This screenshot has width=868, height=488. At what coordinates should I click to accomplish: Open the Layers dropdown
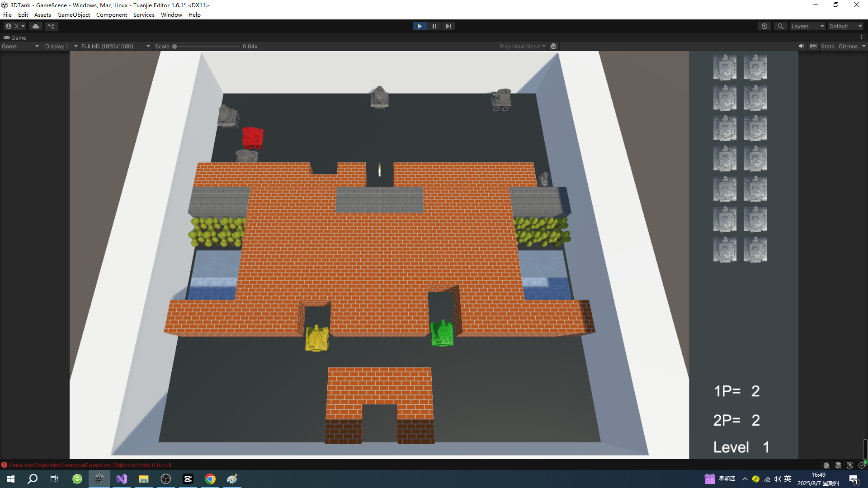(807, 26)
